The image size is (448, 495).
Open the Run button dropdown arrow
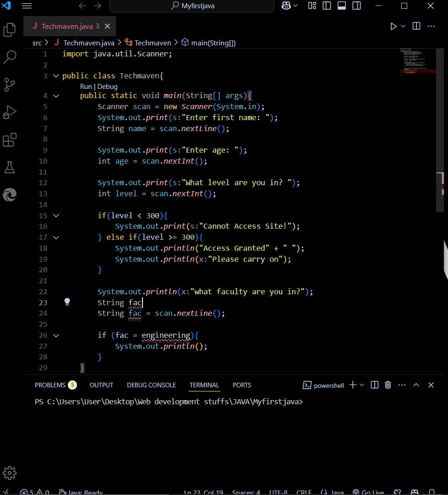(x=403, y=26)
